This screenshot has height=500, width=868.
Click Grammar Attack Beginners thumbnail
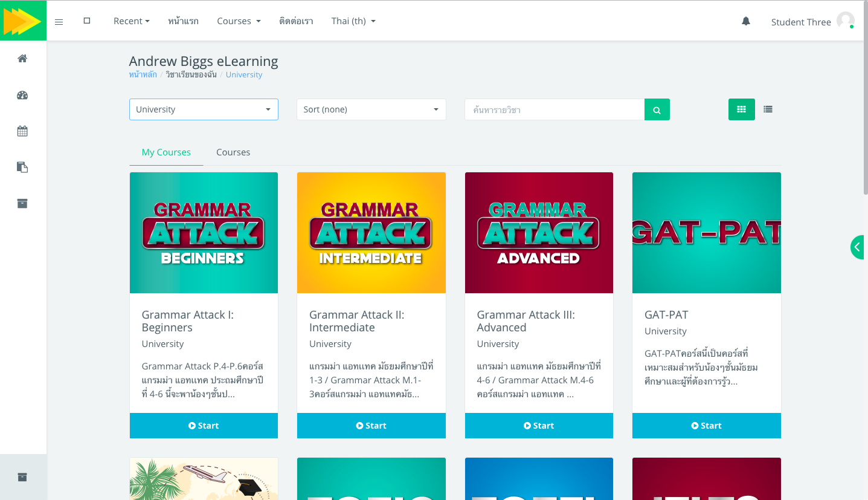(x=204, y=233)
